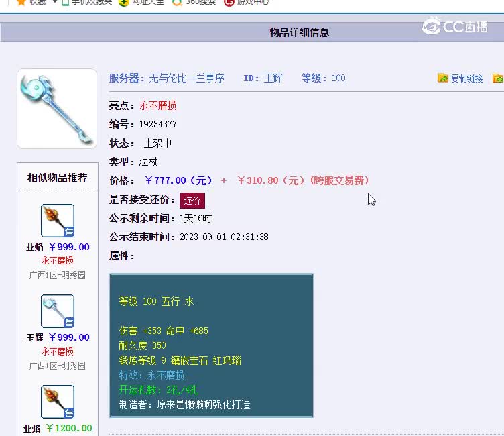This screenshot has width=504, height=436.
Task: Click the 还价 bargain button
Action: (192, 201)
